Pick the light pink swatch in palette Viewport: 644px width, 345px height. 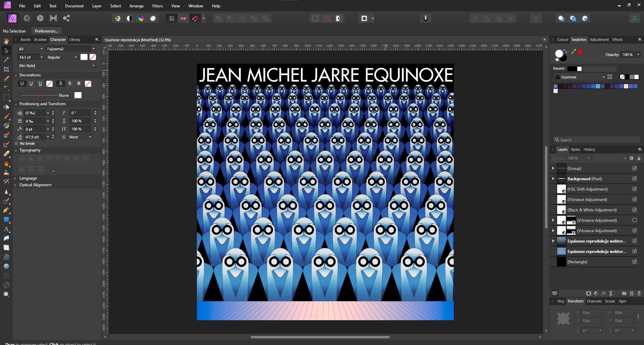(x=626, y=86)
